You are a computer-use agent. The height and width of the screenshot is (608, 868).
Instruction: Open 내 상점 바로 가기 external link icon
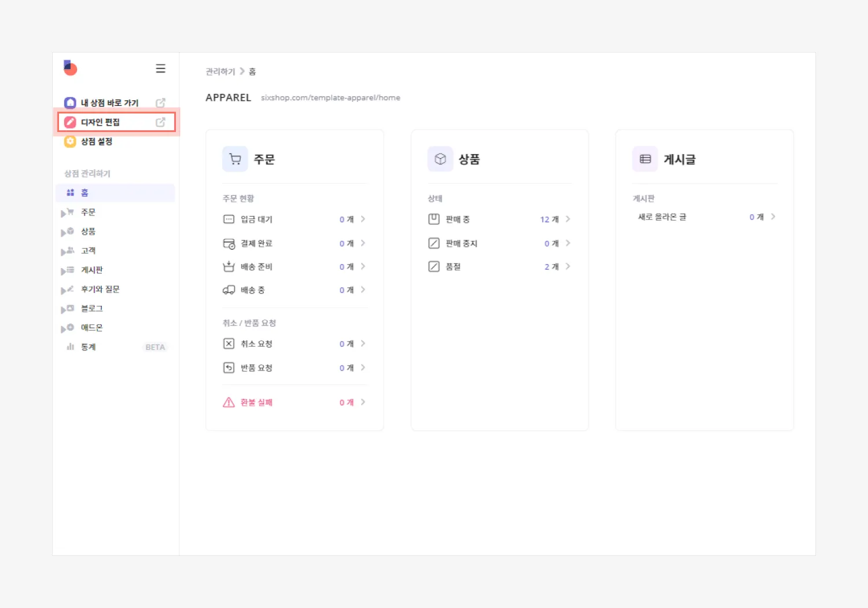(160, 102)
